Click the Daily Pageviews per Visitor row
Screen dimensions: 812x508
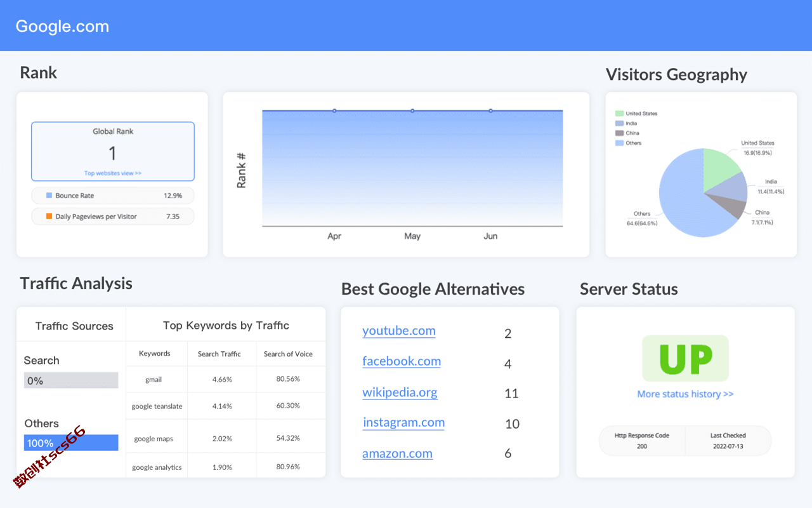coord(113,217)
